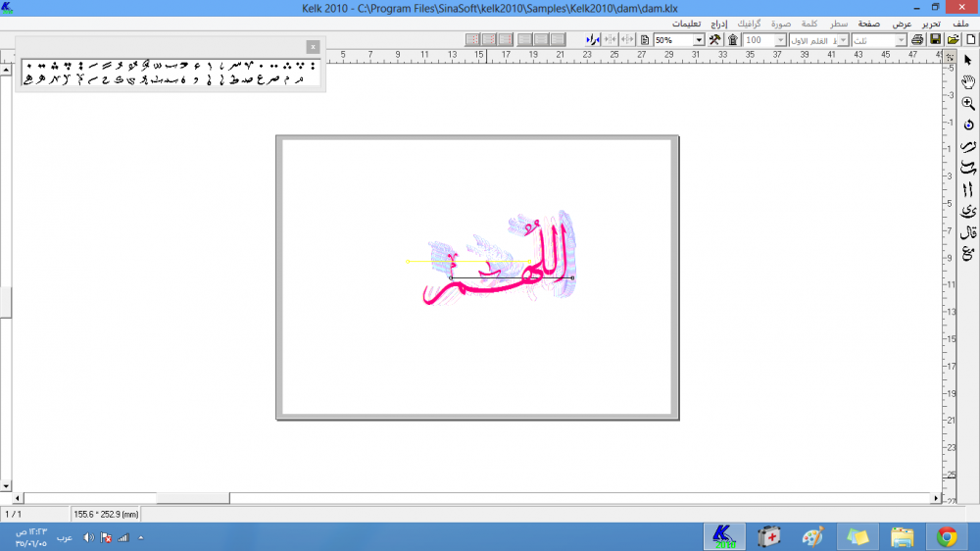Click the printer icon in toolbar
The image size is (980, 551).
pos(917,40)
